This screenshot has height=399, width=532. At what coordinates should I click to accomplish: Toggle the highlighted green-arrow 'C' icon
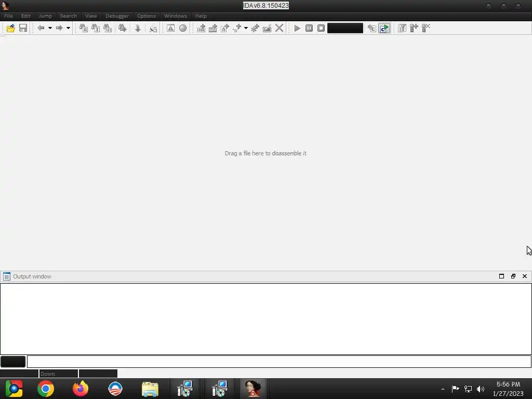(x=384, y=28)
